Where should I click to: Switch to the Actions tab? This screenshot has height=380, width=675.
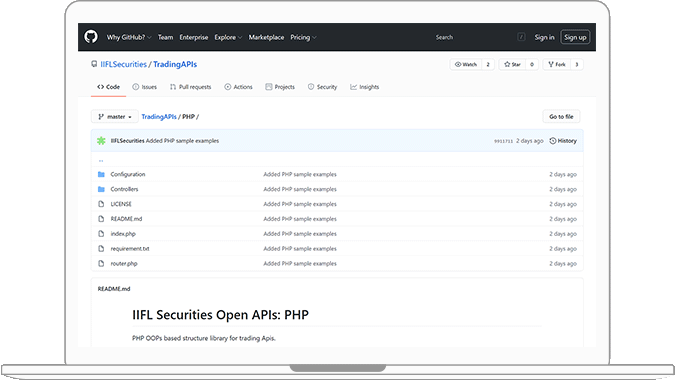pyautogui.click(x=238, y=87)
